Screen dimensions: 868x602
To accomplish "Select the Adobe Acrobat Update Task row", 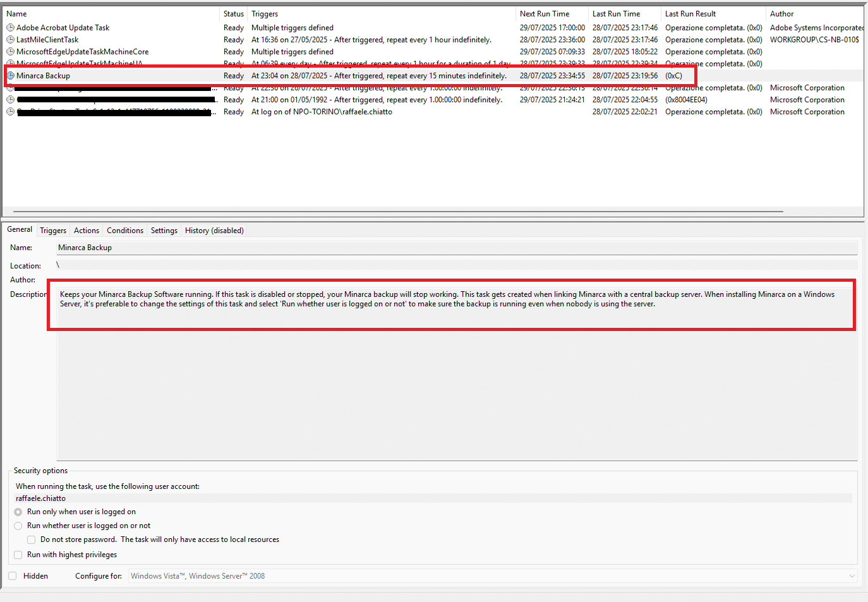I will (433, 28).
